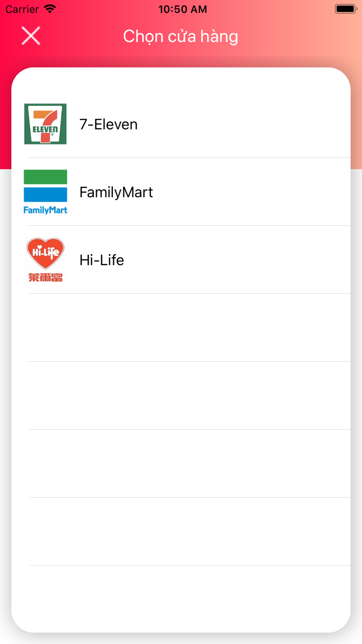This screenshot has height=644, width=362.
Task: Tap the 10:50 AM clock
Action: (183, 9)
